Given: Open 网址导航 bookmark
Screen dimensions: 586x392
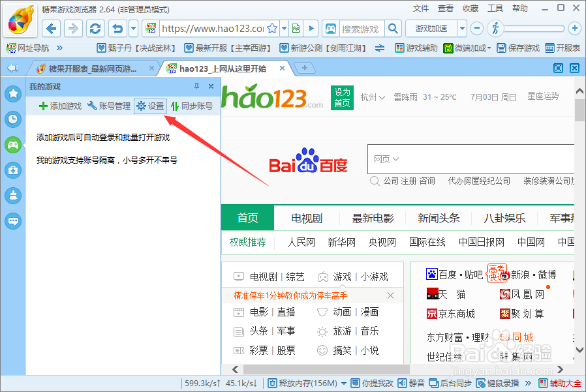Looking at the screenshot, I should (27, 48).
